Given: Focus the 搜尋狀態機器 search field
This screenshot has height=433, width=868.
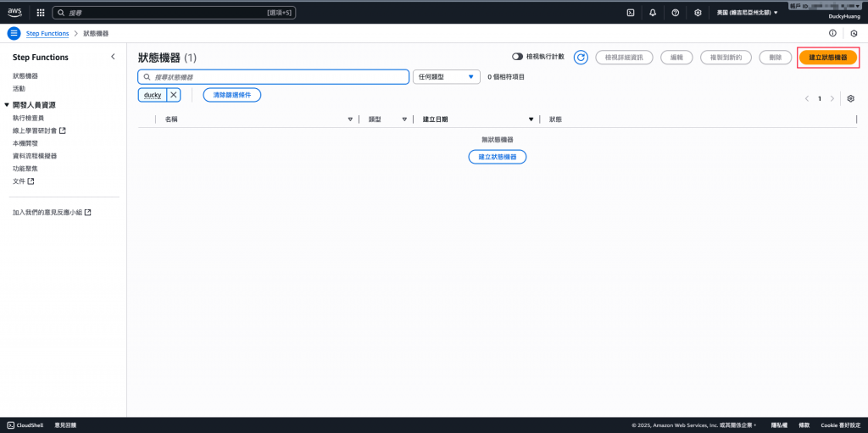Looking at the screenshot, I should 274,77.
